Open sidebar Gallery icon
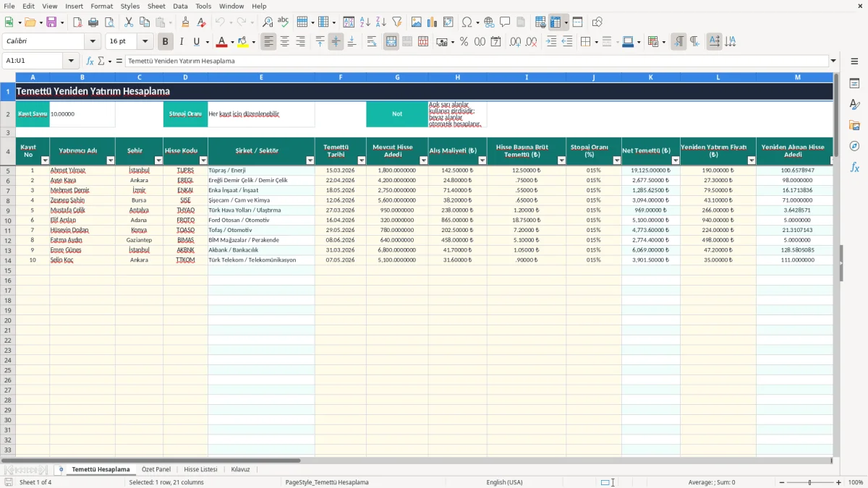The width and height of the screenshot is (868, 488). click(x=854, y=125)
